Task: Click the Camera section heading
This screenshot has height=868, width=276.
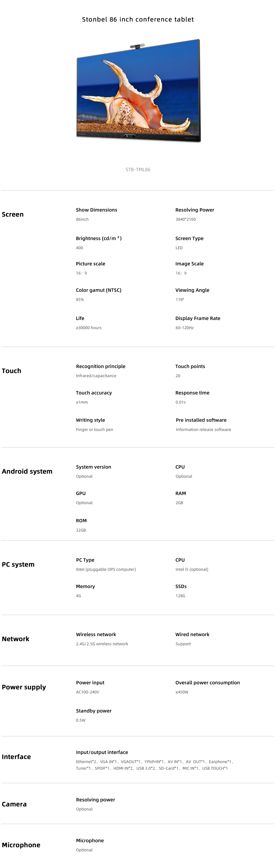Action: click(14, 804)
